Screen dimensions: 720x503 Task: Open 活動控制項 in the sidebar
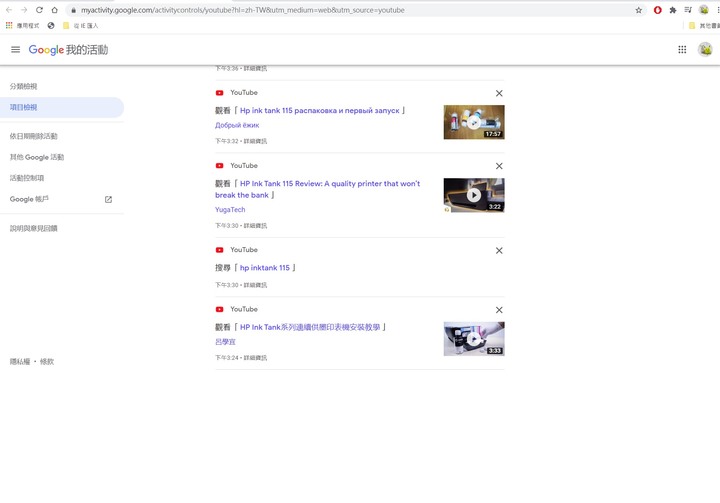(x=27, y=178)
